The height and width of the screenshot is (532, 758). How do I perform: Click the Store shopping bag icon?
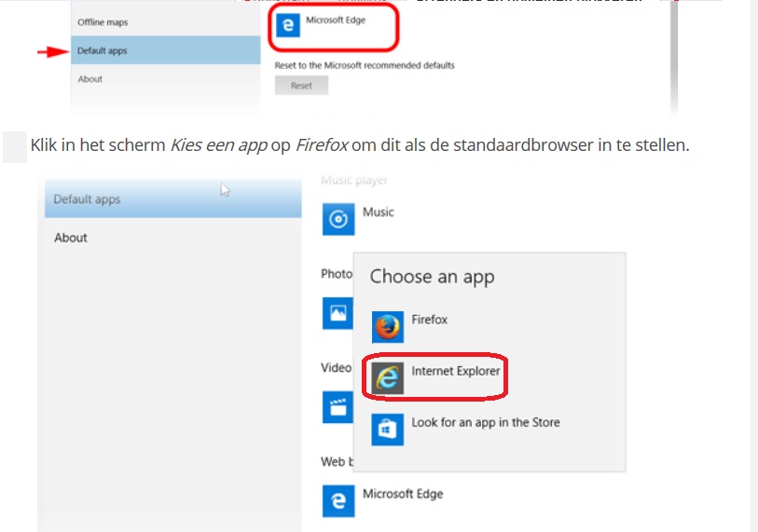388,430
